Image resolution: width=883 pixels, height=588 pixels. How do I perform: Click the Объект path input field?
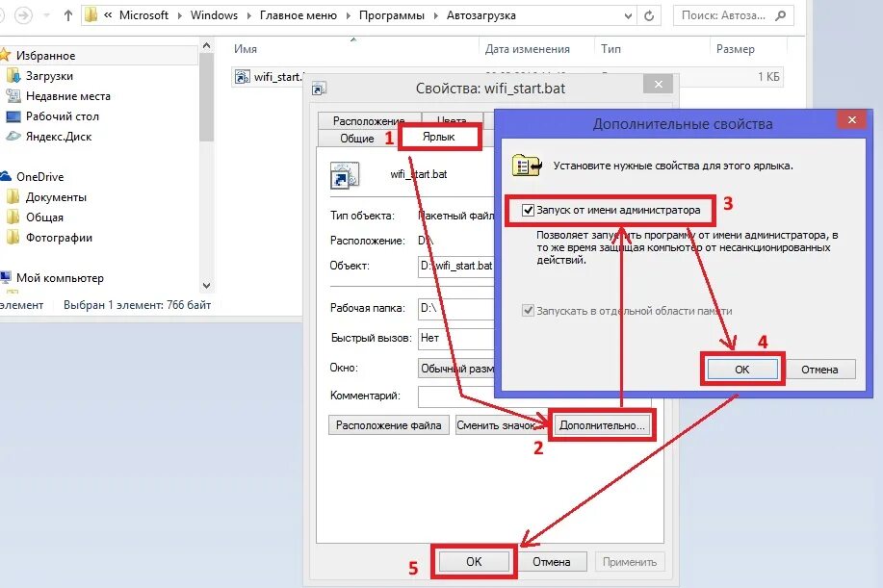coord(456,266)
